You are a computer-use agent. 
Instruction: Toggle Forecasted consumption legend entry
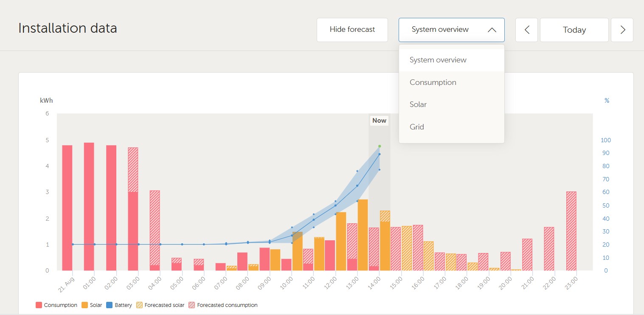click(223, 305)
